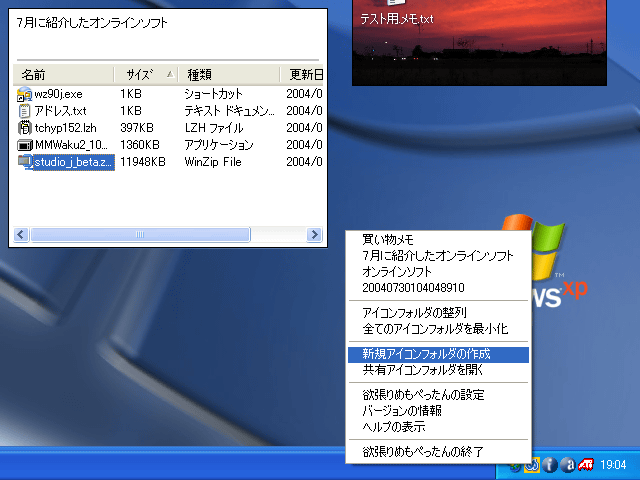Image resolution: width=640 pixels, height=480 pixels.
Task: Sort the list by 名前 column header
Action: pos(64,75)
